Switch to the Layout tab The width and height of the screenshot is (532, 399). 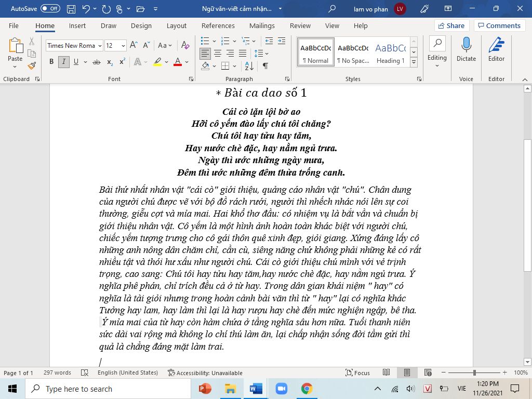(x=177, y=26)
